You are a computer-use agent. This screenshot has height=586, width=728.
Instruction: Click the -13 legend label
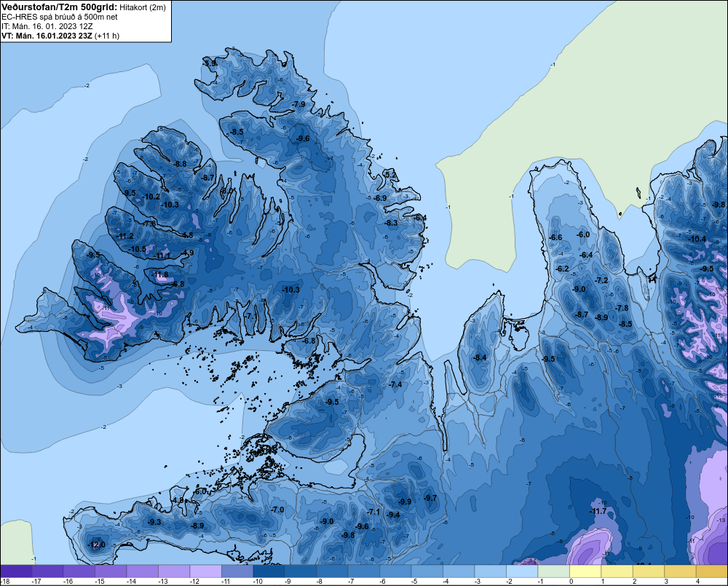(162, 582)
